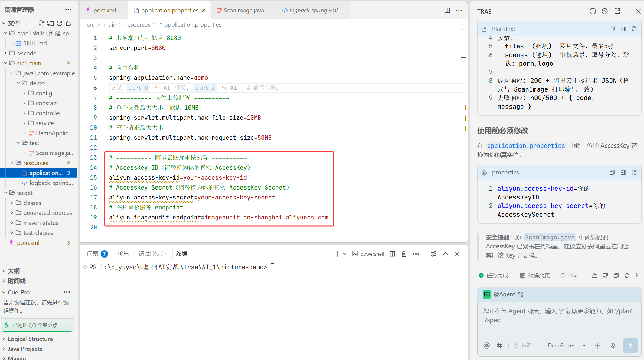The image size is (644, 360).
Task: Close the bottom terminal panel
Action: tap(457, 254)
